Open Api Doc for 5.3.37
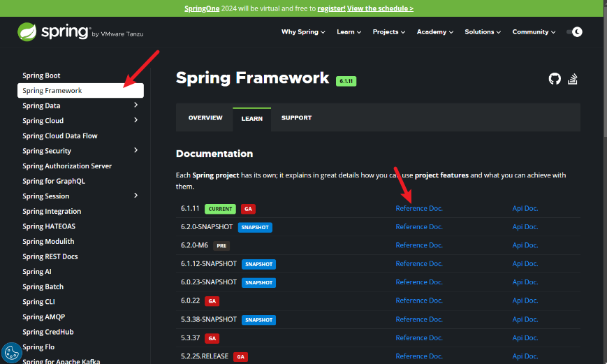Screen dimensions: 607x364 (x=525, y=338)
